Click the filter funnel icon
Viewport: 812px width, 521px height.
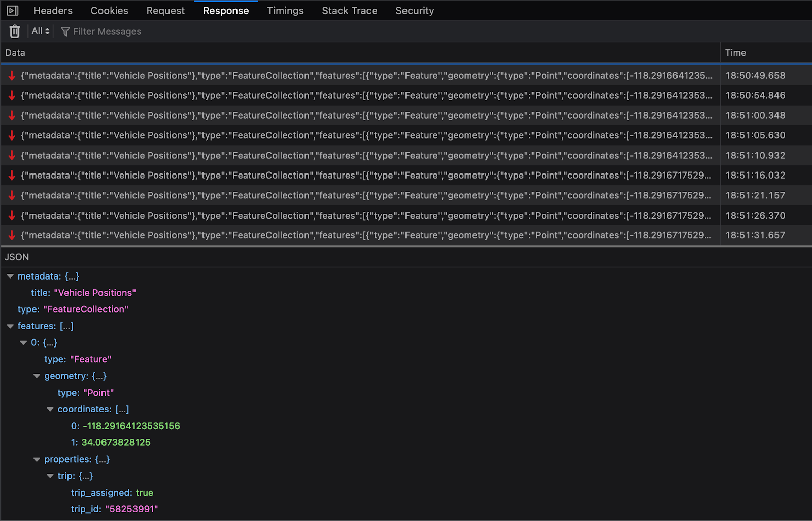(65, 31)
